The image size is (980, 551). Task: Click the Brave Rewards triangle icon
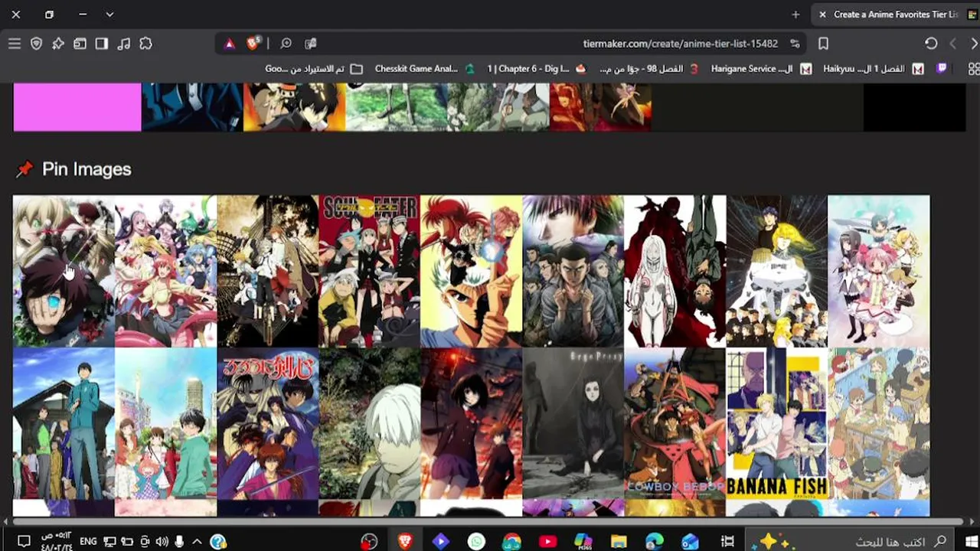[229, 44]
